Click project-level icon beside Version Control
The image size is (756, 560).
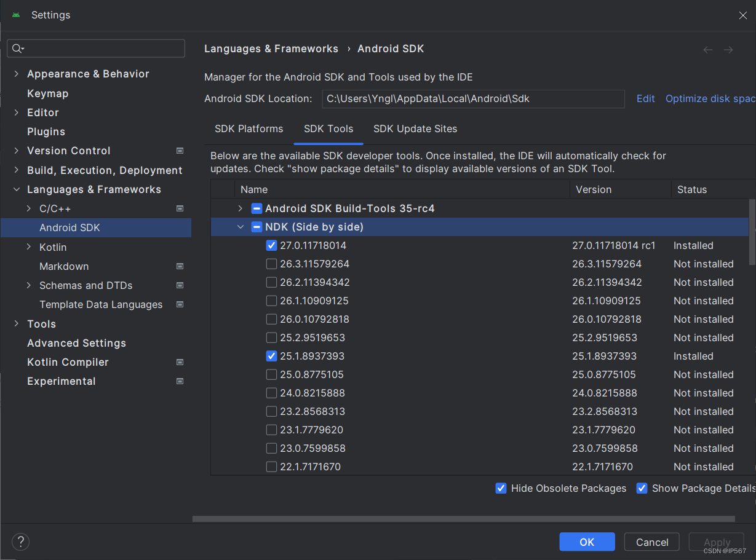pyautogui.click(x=180, y=151)
